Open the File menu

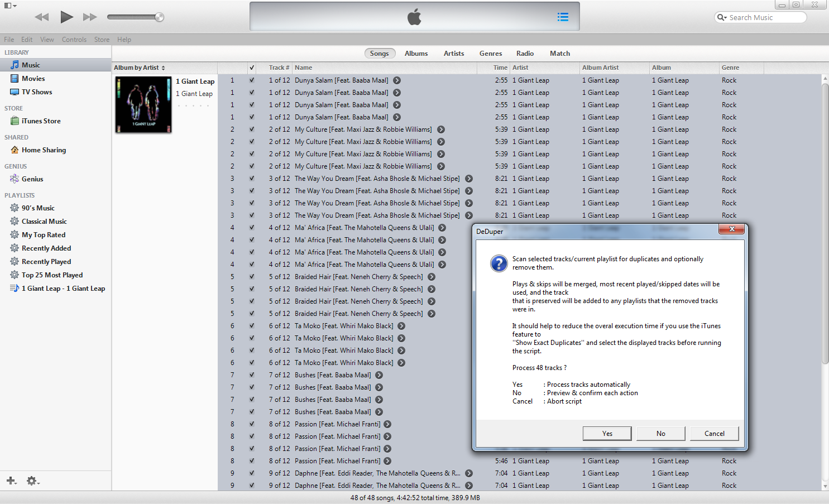[x=9, y=40]
